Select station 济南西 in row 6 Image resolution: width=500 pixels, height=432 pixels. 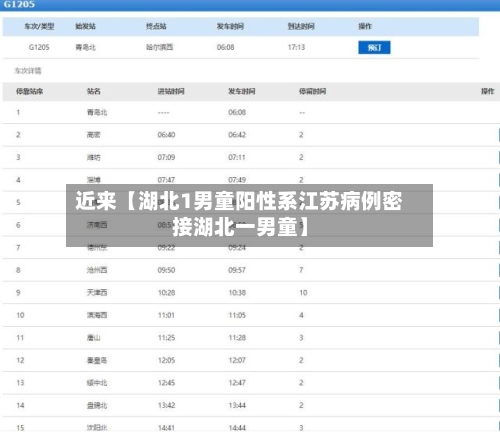pyautogui.click(x=97, y=225)
